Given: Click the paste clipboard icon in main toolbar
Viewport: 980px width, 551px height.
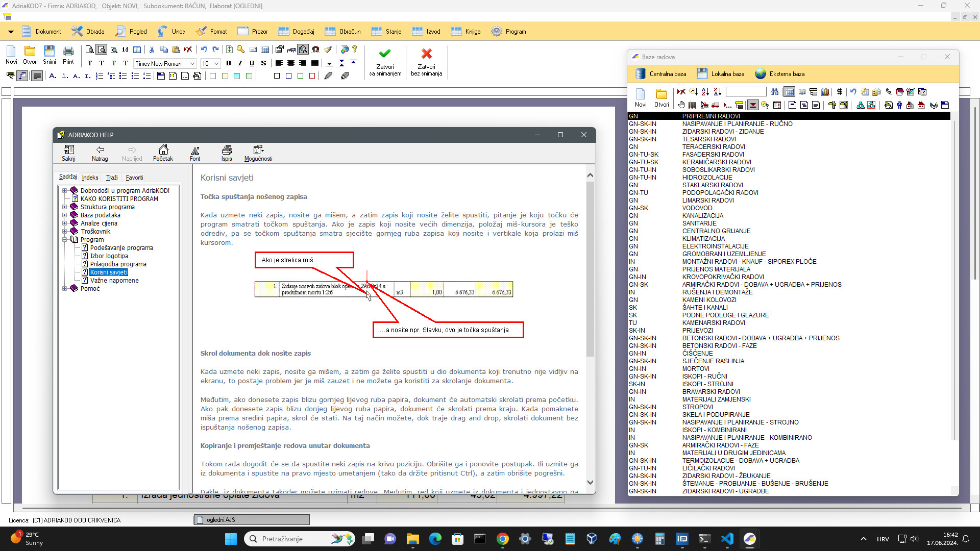Looking at the screenshot, I should (176, 49).
